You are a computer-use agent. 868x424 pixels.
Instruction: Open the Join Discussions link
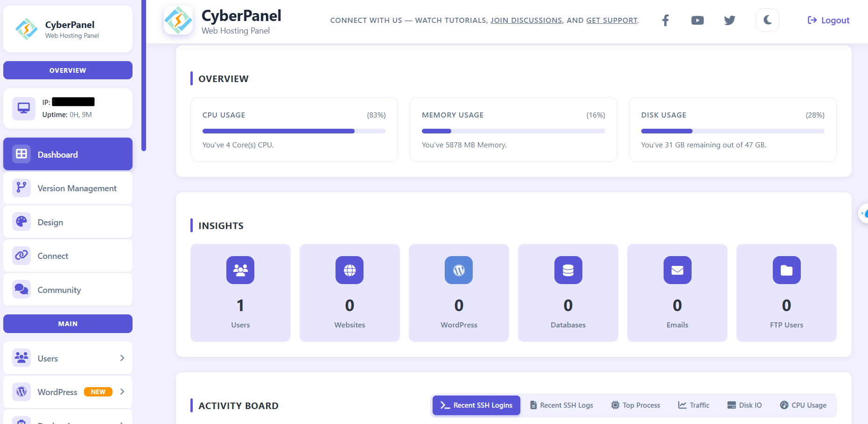(526, 21)
